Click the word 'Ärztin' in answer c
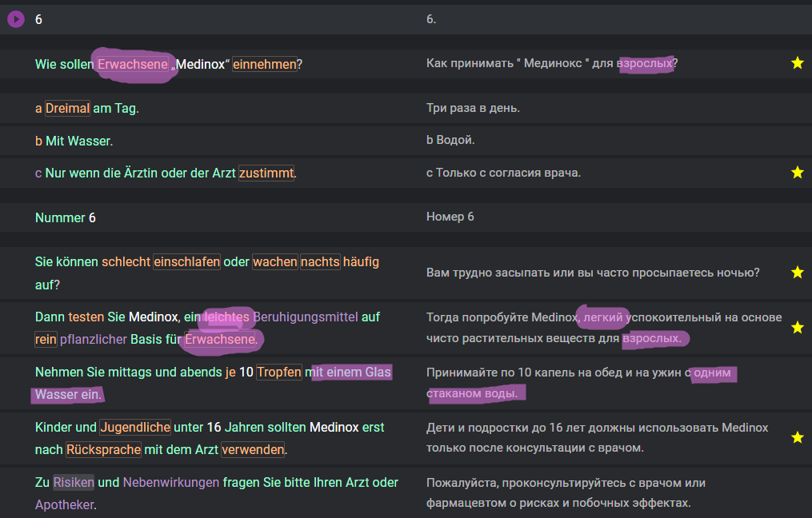This screenshot has height=518, width=812. (x=140, y=173)
